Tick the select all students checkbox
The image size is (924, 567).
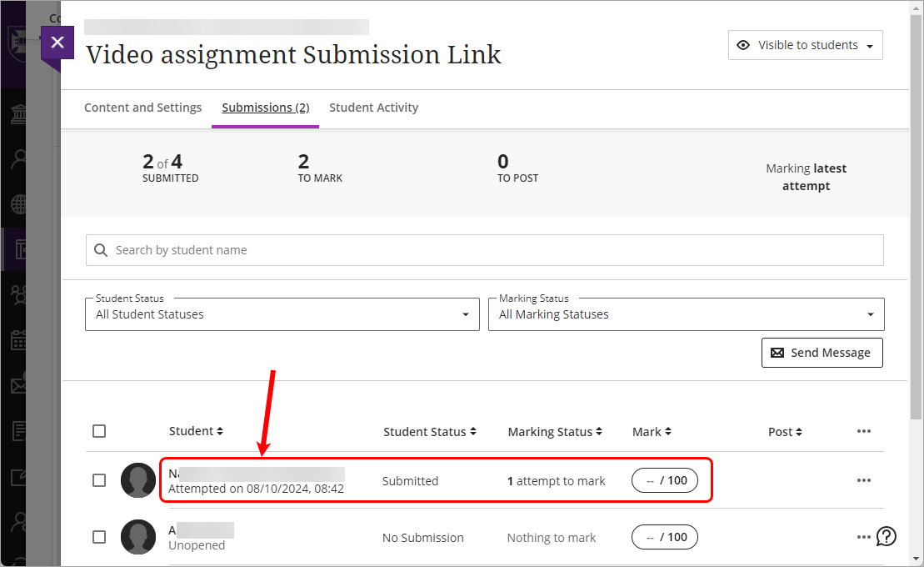click(x=99, y=431)
